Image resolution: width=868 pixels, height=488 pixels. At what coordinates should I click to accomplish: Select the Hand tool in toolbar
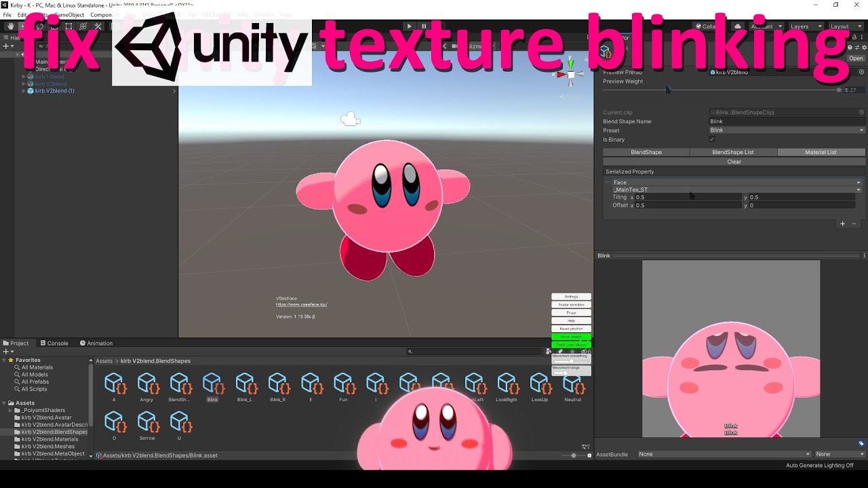coord(11,26)
